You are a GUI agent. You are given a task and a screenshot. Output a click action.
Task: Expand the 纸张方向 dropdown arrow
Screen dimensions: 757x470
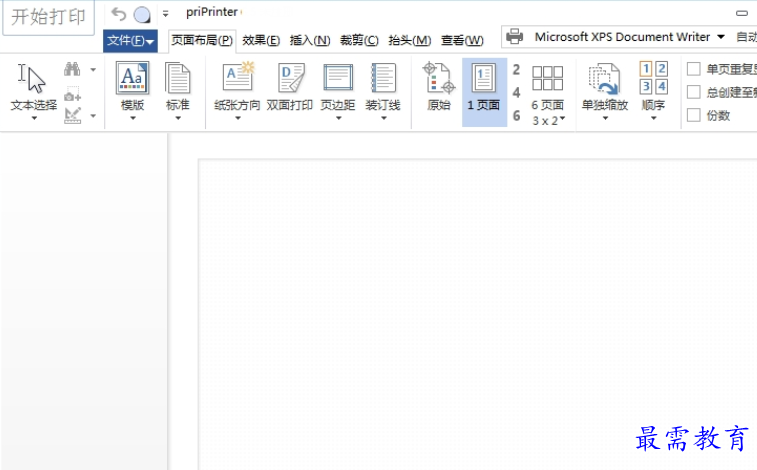(x=238, y=118)
